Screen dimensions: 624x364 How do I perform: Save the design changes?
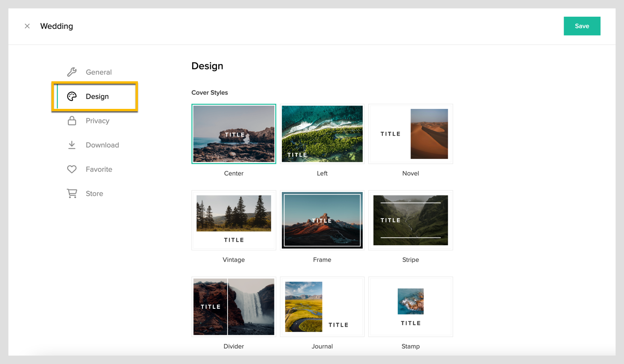point(582,26)
